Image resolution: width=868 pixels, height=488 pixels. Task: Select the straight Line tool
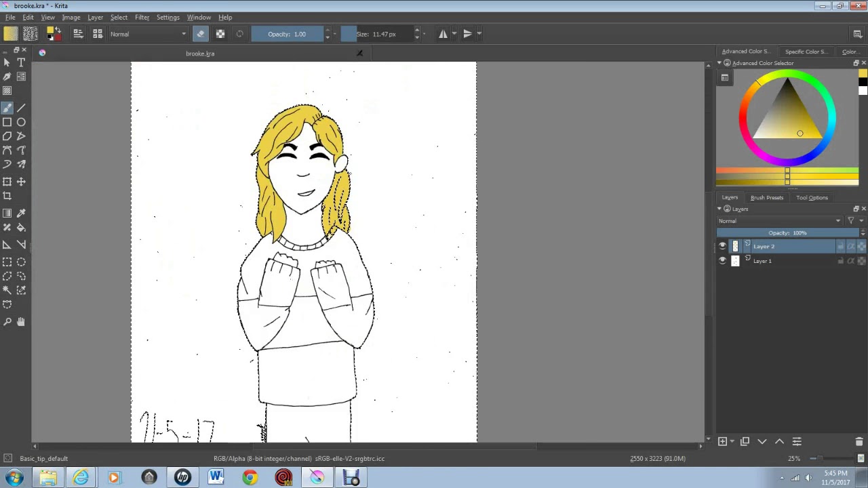pyautogui.click(x=21, y=108)
